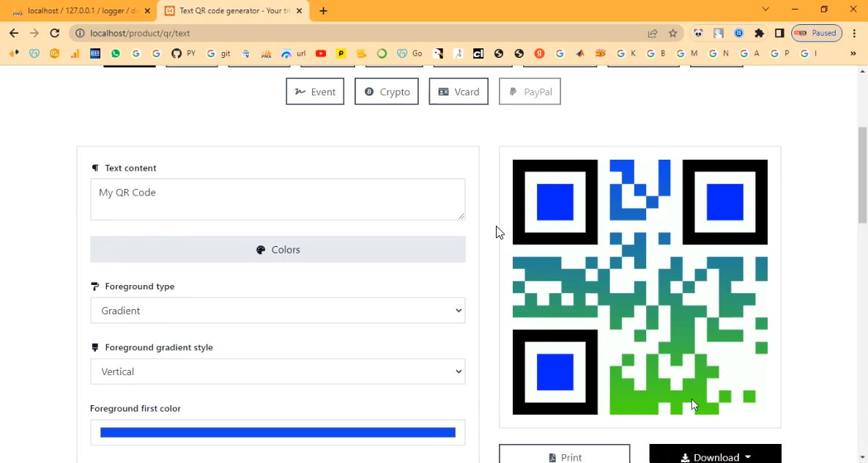This screenshot has width=868, height=463.
Task: Open the url bookmark
Action: (294, 53)
